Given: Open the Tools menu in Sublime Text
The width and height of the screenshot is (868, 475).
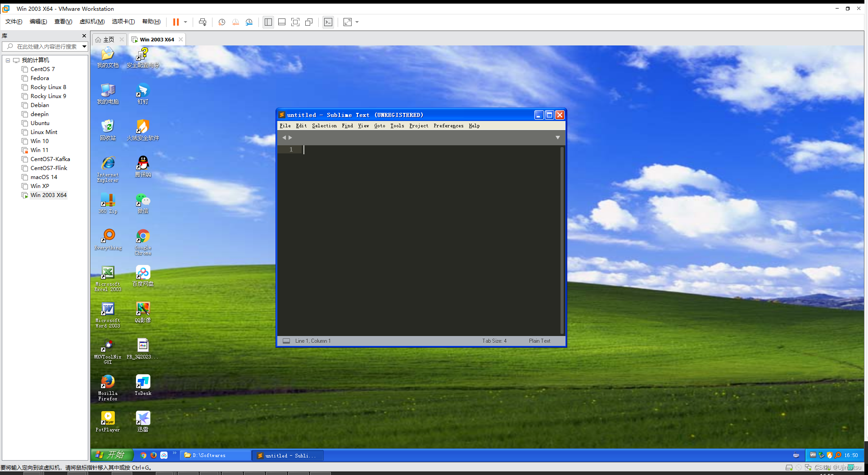Looking at the screenshot, I should click(397, 126).
